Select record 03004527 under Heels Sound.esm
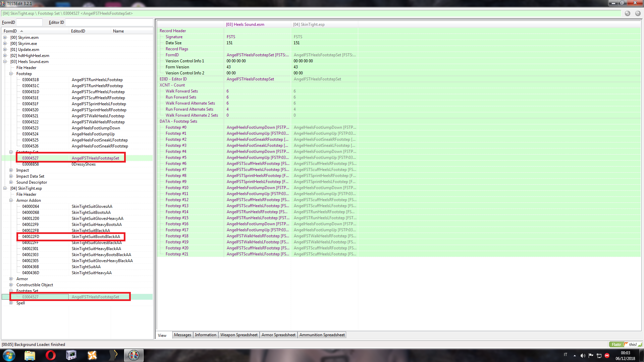This screenshot has width=644, height=362. pyautogui.click(x=77, y=158)
